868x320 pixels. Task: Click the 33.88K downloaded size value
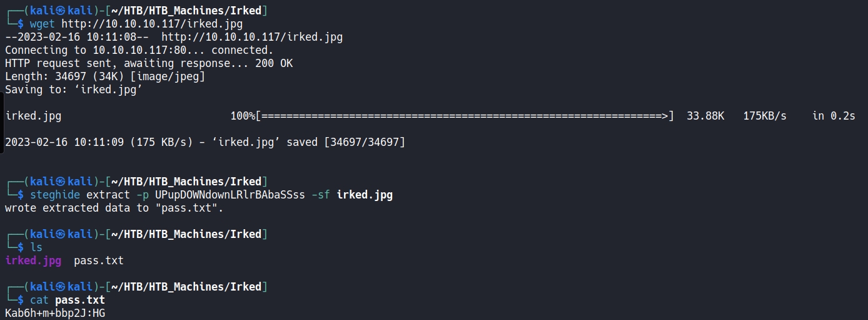(x=705, y=116)
